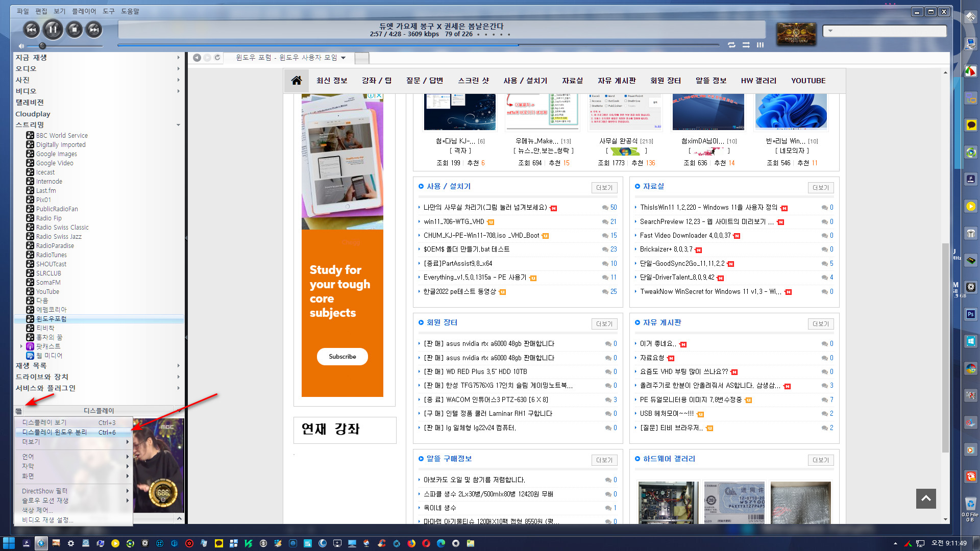Seek using the playback progress bar
Image resolution: width=980 pixels, height=551 pixels.
(x=419, y=45)
